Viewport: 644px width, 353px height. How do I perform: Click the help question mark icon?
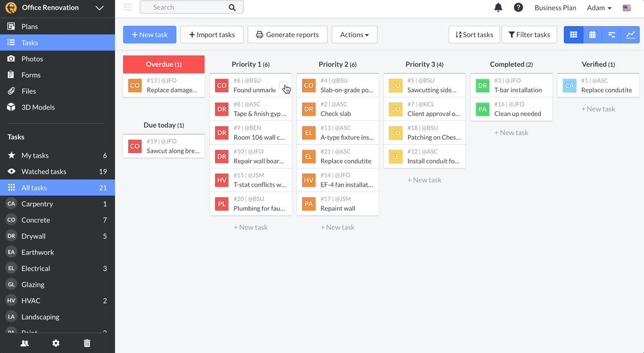click(518, 8)
